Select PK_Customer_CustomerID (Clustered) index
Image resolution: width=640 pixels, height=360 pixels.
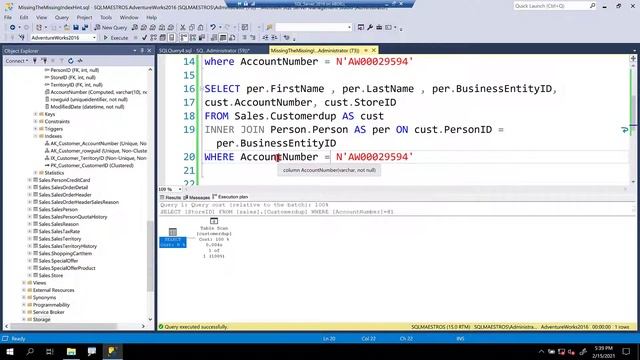[x=89, y=166]
